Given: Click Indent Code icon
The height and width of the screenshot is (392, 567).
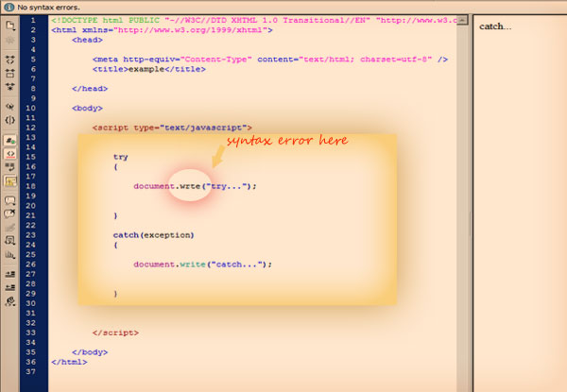Looking at the screenshot, I should point(10,274).
